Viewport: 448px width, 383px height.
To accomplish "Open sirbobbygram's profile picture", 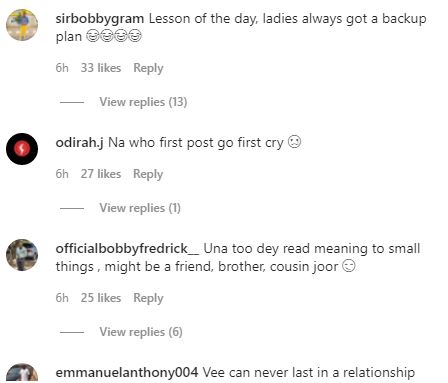I will click(x=22, y=25).
